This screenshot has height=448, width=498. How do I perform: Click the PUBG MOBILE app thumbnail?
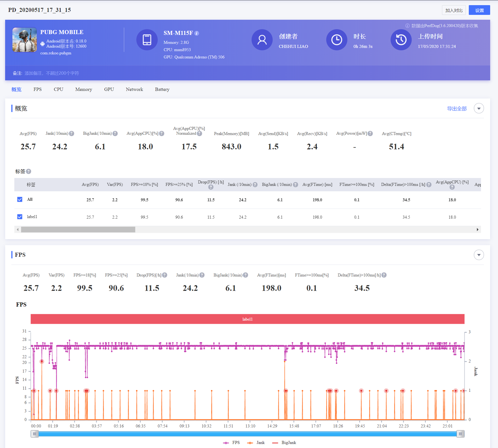click(x=25, y=40)
